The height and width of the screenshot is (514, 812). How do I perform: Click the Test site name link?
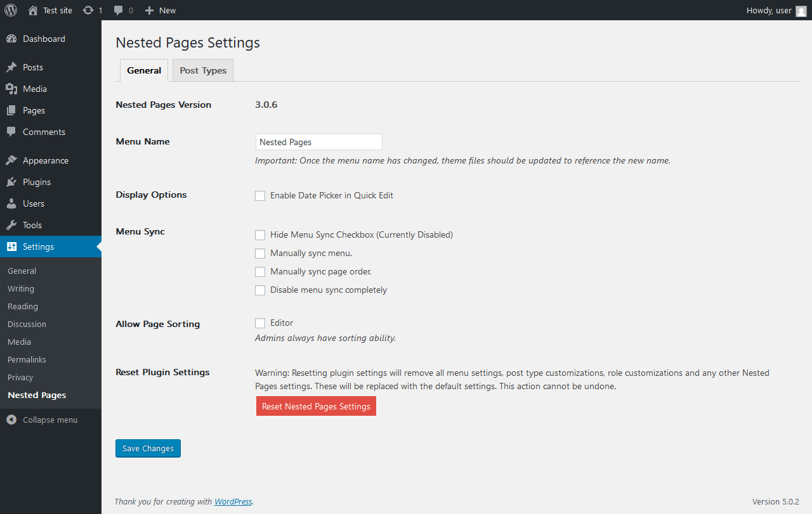(x=58, y=10)
